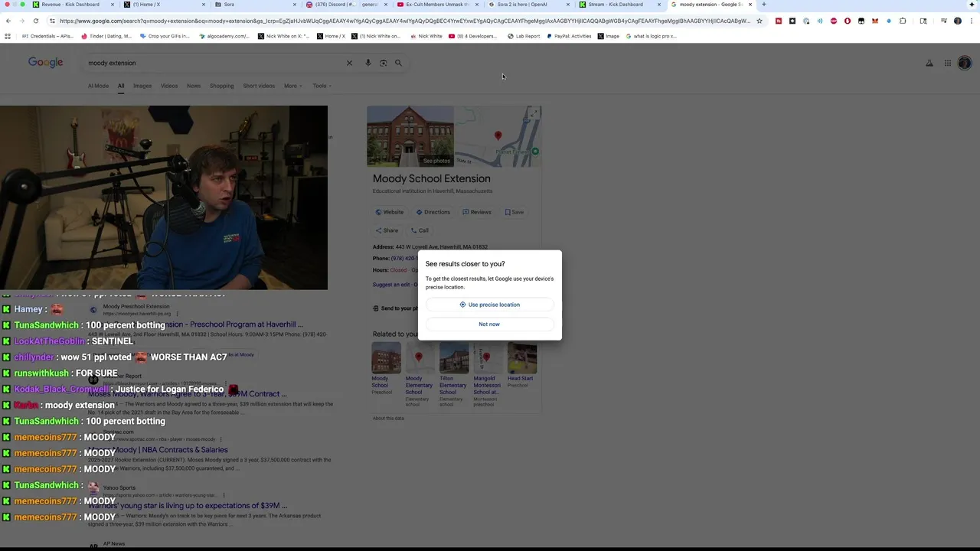The image size is (980, 551).
Task: Open the Tinder bookmark
Action: pyautogui.click(x=106, y=36)
